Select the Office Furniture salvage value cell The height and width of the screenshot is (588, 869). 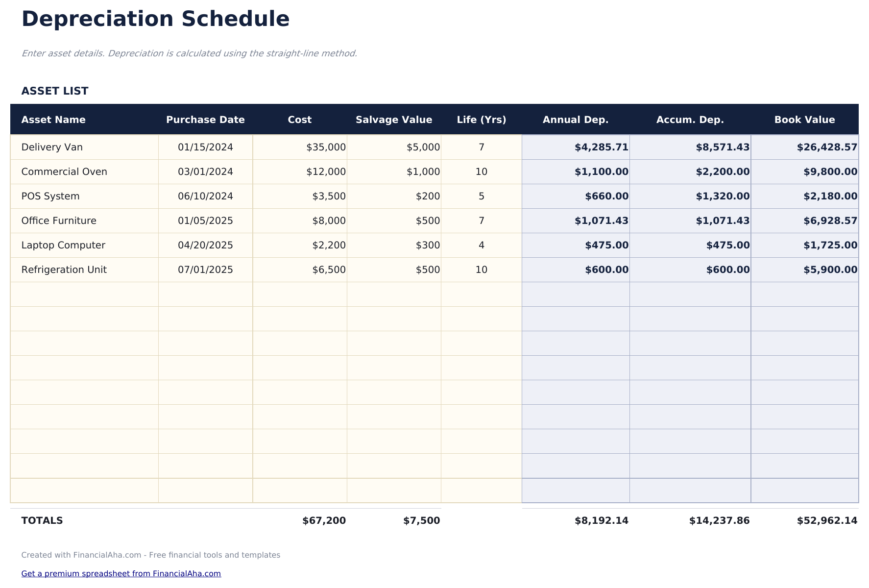coord(394,220)
